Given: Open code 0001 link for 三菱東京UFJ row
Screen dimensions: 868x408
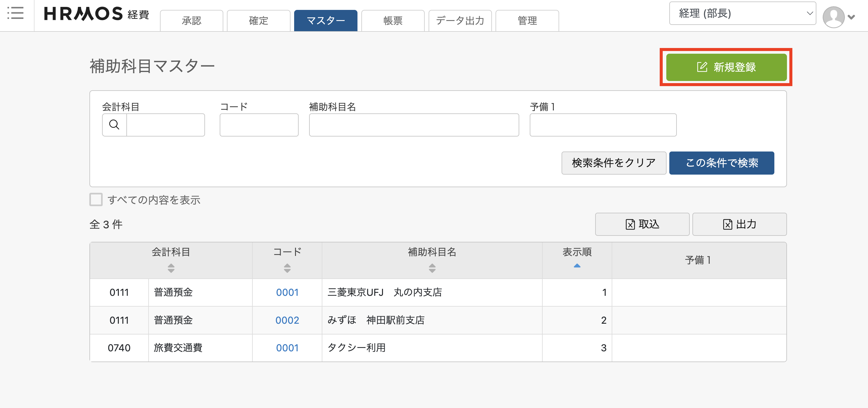Looking at the screenshot, I should [x=287, y=292].
